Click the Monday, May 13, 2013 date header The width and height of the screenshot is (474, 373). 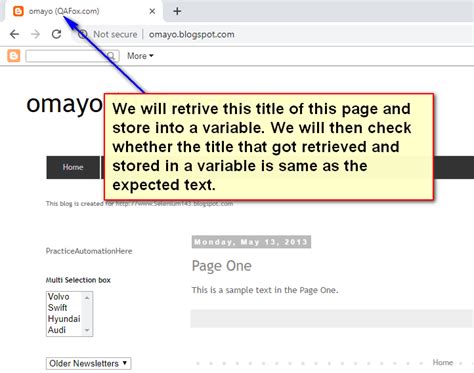(251, 242)
